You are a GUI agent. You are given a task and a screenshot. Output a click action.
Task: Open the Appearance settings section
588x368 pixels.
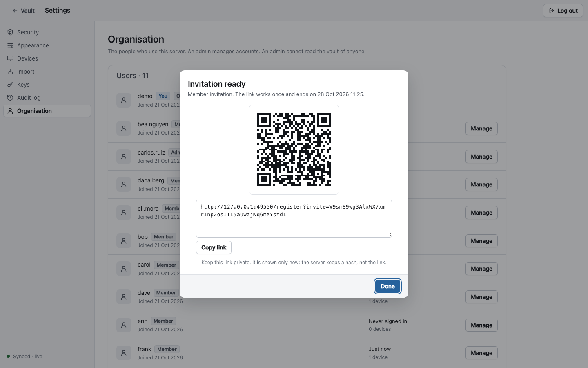47,45
